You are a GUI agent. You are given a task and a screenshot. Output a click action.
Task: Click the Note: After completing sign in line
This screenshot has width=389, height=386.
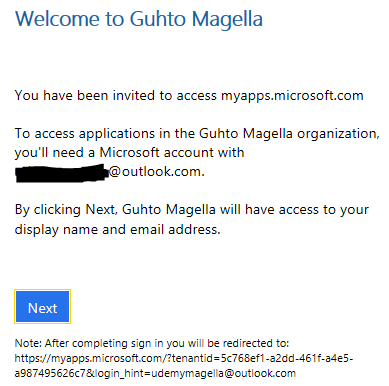(x=152, y=343)
